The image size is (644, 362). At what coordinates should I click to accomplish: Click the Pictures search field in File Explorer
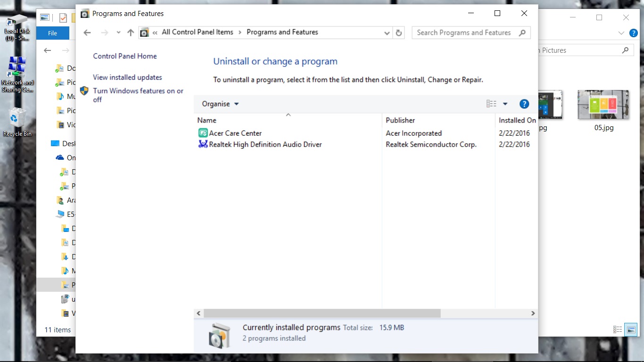(x=585, y=50)
